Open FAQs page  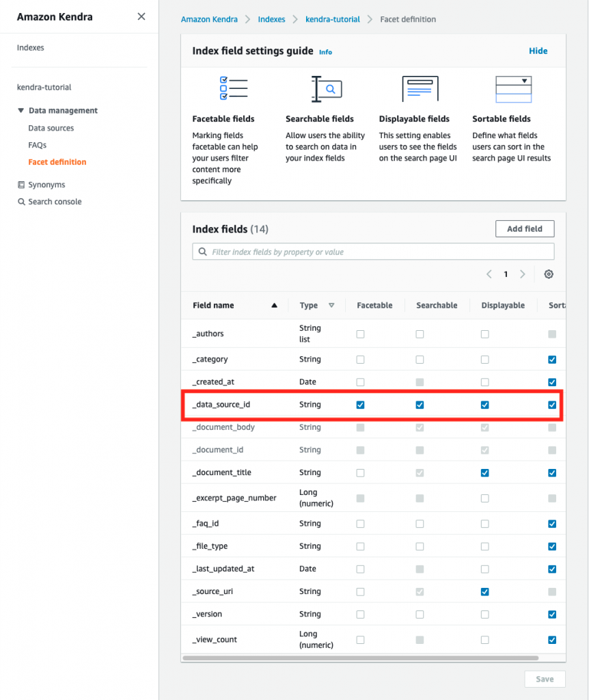pyautogui.click(x=37, y=145)
